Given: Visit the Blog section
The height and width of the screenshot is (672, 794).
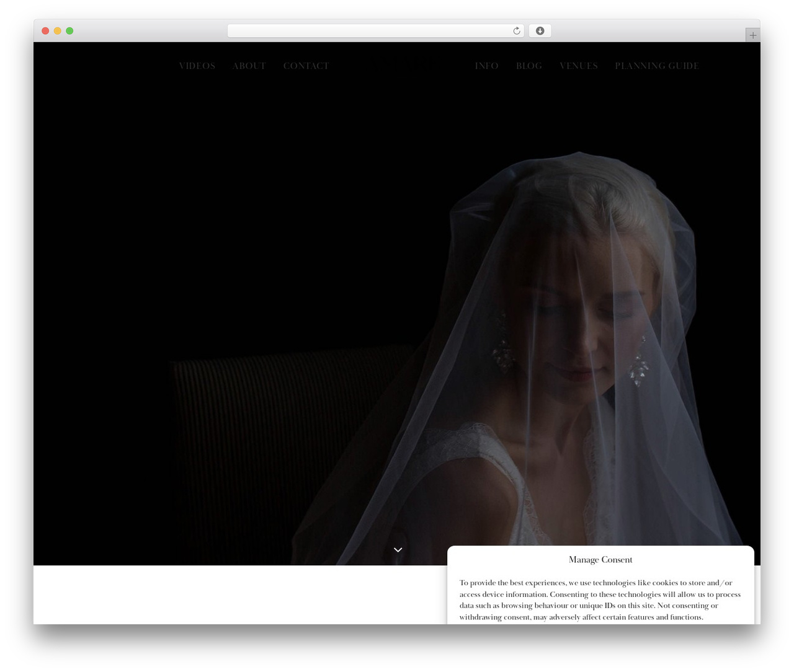Looking at the screenshot, I should point(529,66).
